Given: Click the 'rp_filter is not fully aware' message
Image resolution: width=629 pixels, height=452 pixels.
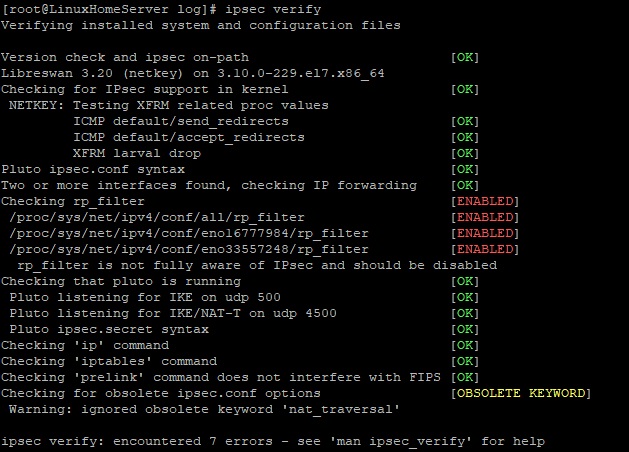Looking at the screenshot, I should coord(257,266).
